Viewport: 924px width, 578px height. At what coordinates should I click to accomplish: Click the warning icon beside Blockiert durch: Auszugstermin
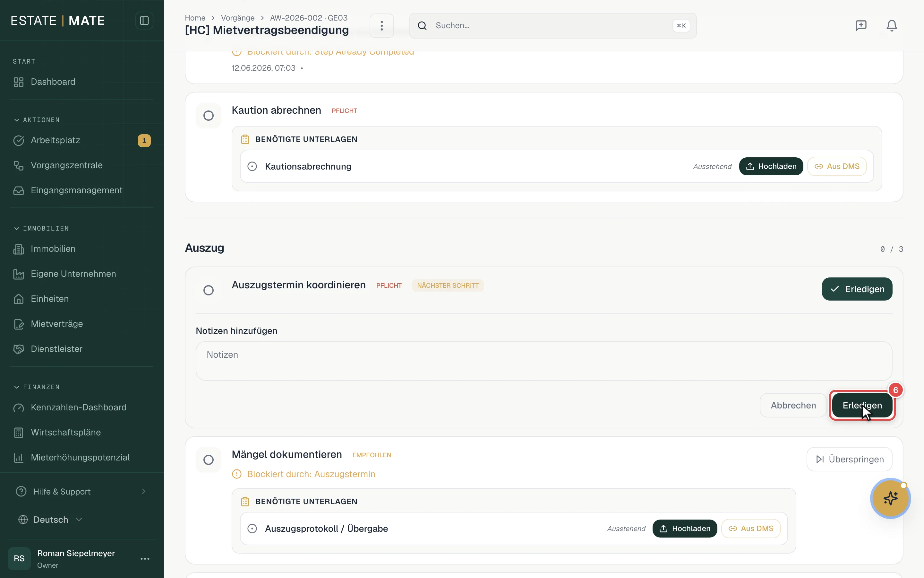point(237,474)
